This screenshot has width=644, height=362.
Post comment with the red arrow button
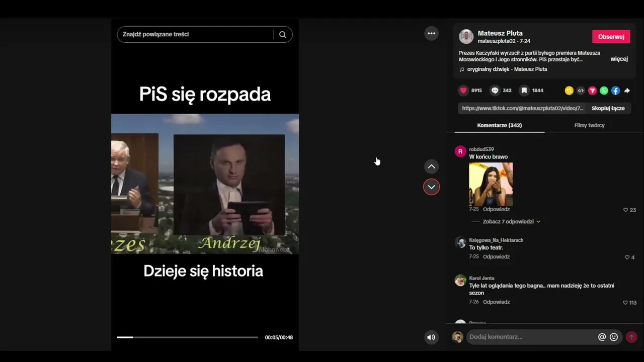click(x=631, y=337)
